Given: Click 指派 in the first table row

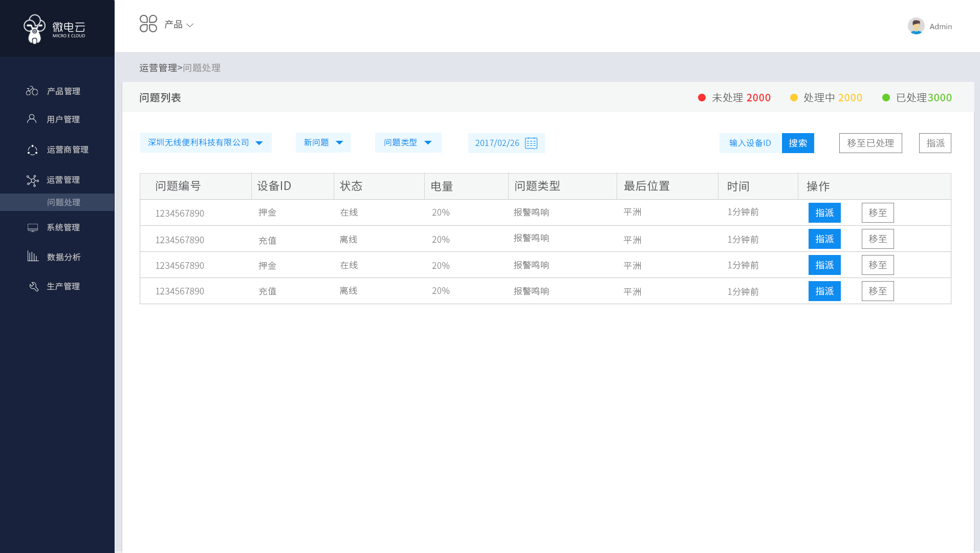Looking at the screenshot, I should tap(824, 212).
